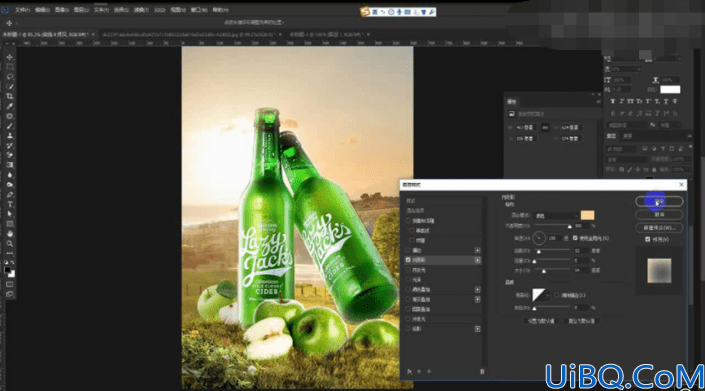Open Inner Shadow blend mode dropdown
This screenshot has height=391, width=705.
point(556,216)
